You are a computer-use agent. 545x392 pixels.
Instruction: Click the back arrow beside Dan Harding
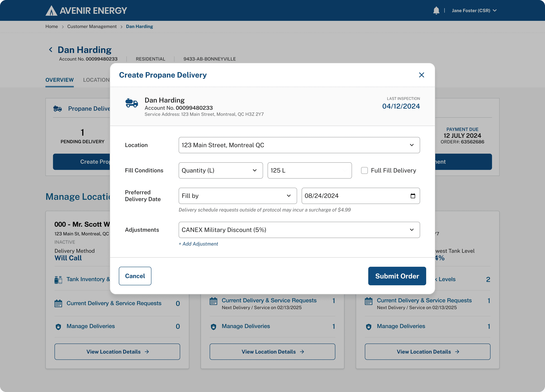click(x=51, y=50)
